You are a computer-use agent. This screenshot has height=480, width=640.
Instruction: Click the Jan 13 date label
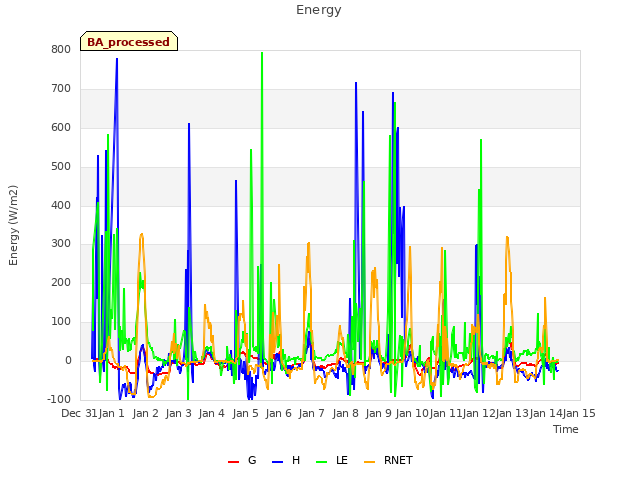512,413
